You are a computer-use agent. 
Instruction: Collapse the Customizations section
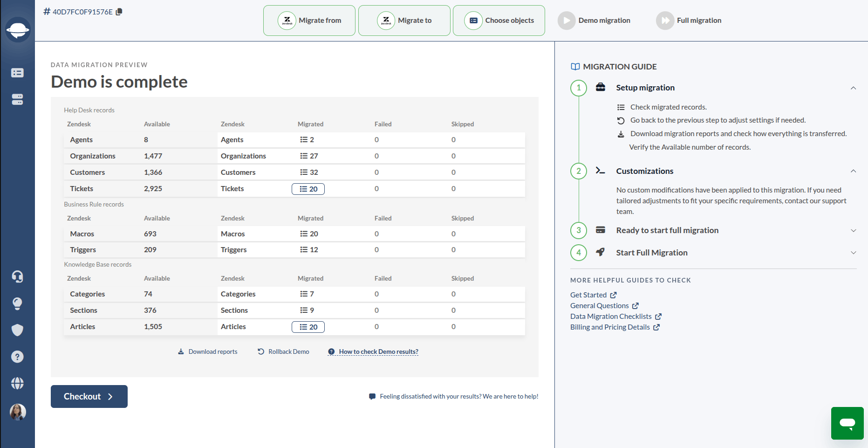pyautogui.click(x=853, y=171)
